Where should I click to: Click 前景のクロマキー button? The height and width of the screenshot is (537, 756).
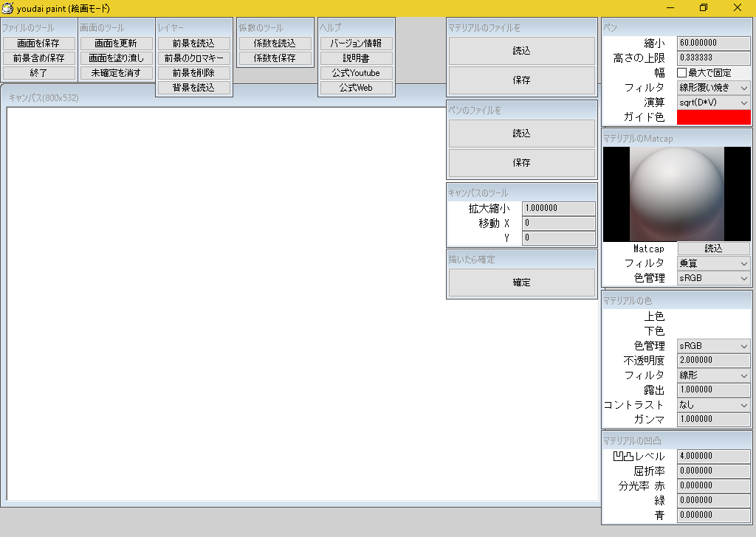(194, 58)
